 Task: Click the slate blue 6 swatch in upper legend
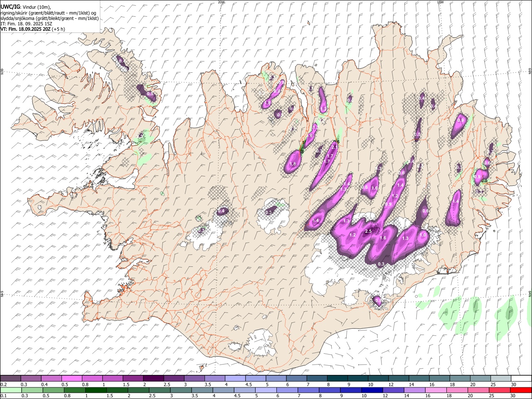pyautogui.click(x=296, y=378)
